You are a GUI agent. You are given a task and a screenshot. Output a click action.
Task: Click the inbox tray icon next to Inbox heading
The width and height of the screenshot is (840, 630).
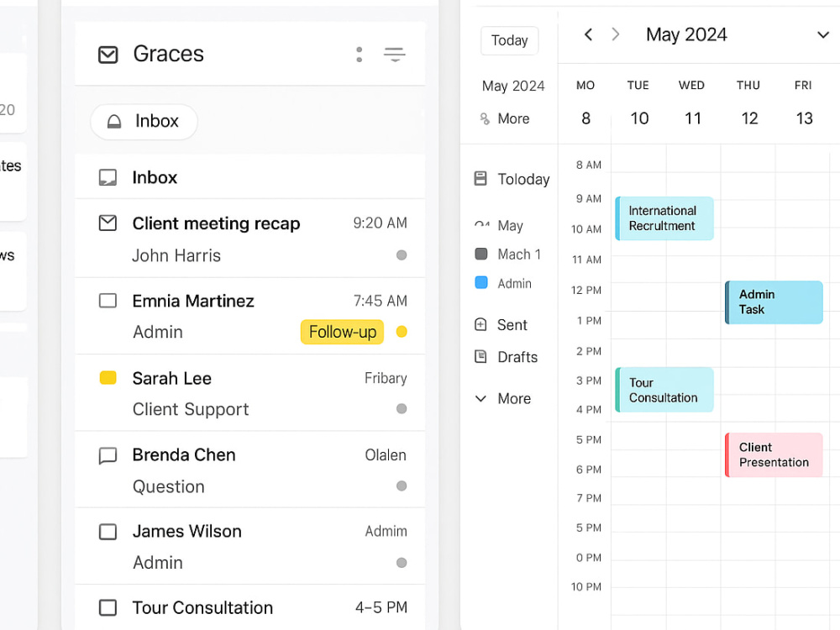point(108,177)
